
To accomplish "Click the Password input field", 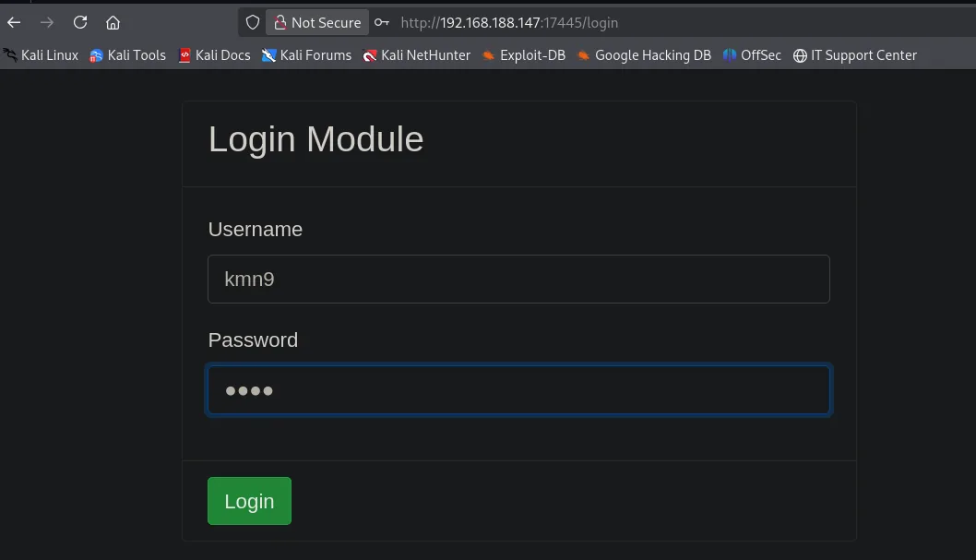I will pos(518,390).
